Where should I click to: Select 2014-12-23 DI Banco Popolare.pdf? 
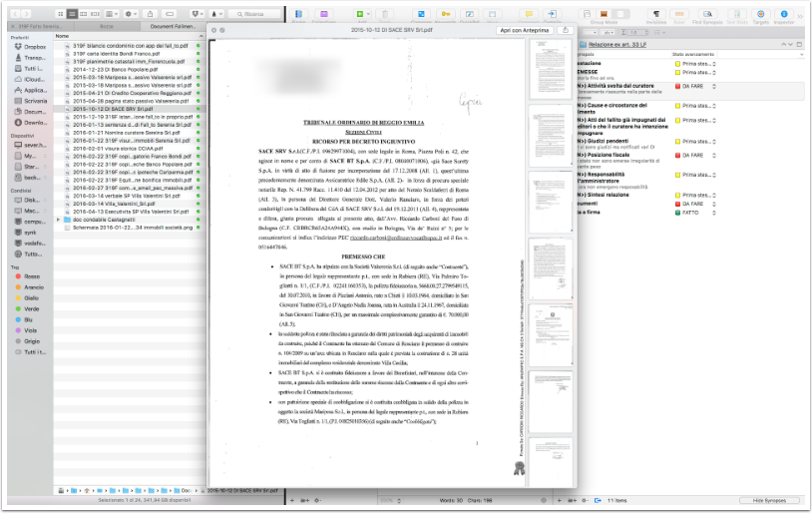115,70
